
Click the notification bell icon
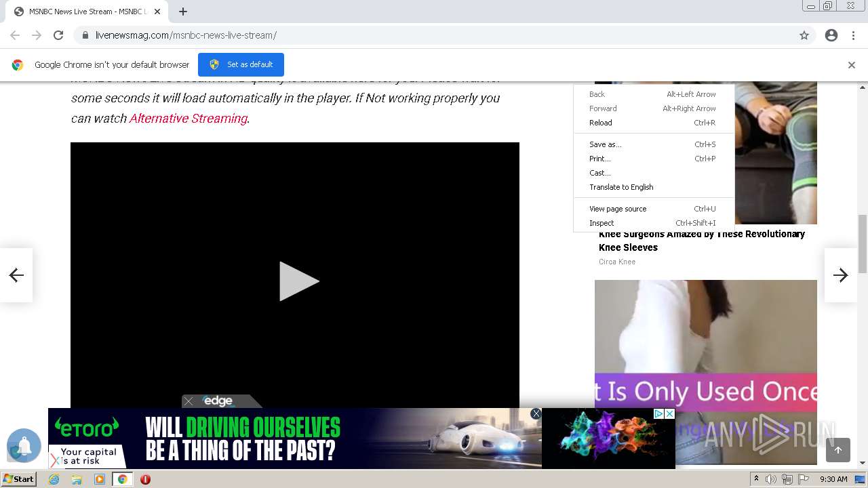(x=24, y=446)
